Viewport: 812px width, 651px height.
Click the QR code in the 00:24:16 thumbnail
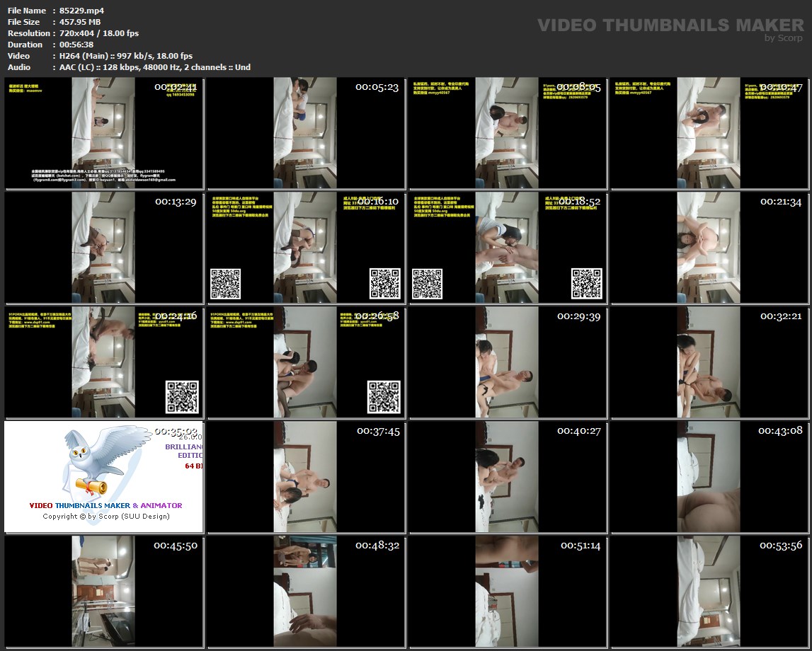182,397
